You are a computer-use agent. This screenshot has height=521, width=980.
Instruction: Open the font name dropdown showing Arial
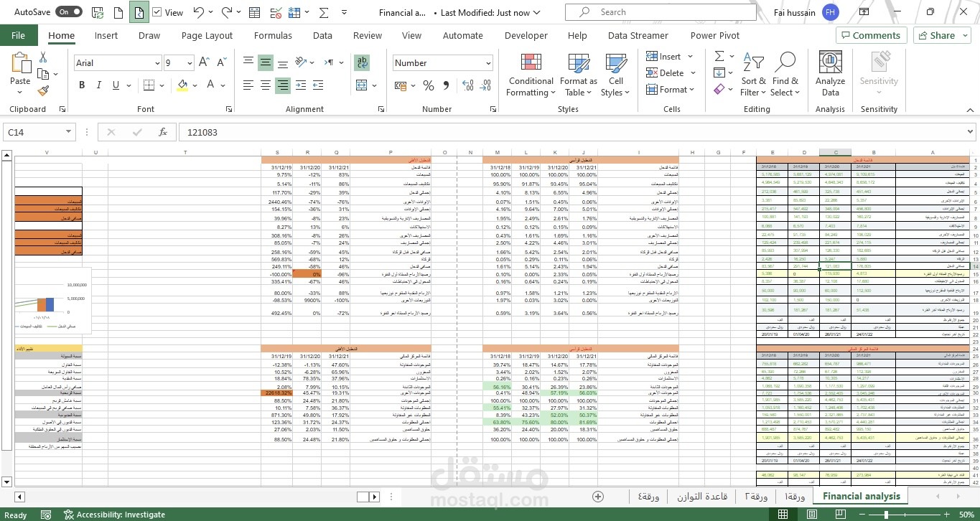[x=157, y=63]
